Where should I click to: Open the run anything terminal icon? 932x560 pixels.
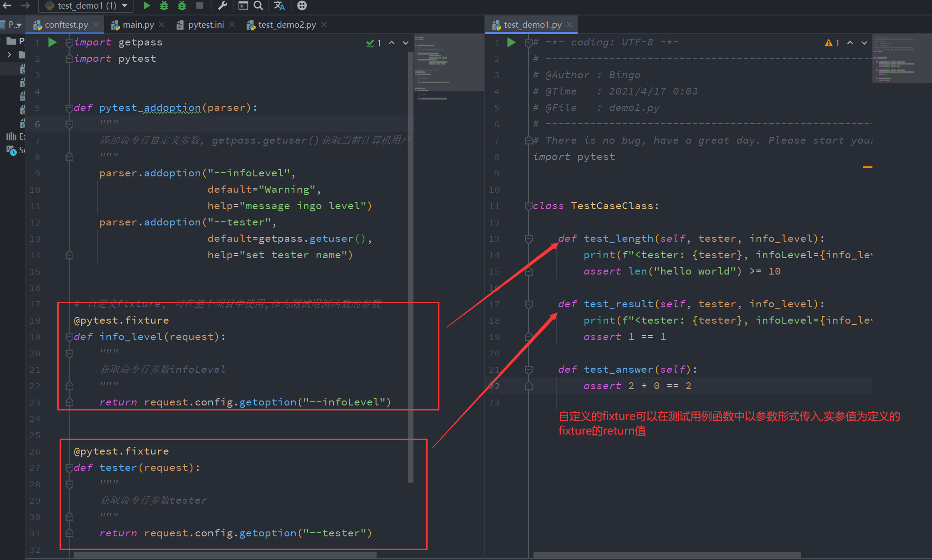pos(243,5)
